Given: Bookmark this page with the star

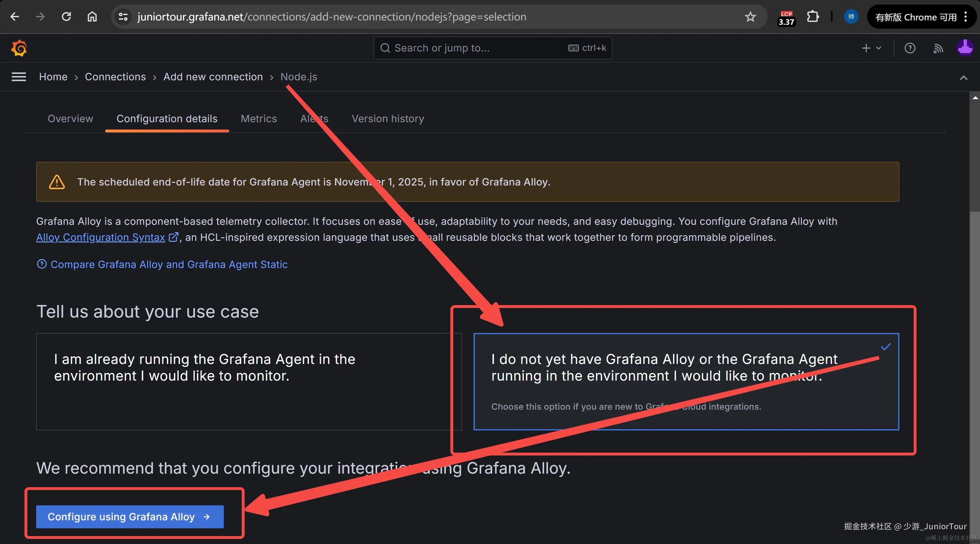Looking at the screenshot, I should [x=750, y=17].
